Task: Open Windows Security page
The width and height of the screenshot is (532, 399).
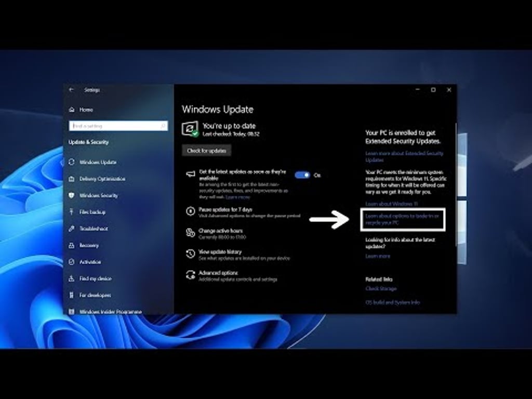Action: click(x=98, y=195)
